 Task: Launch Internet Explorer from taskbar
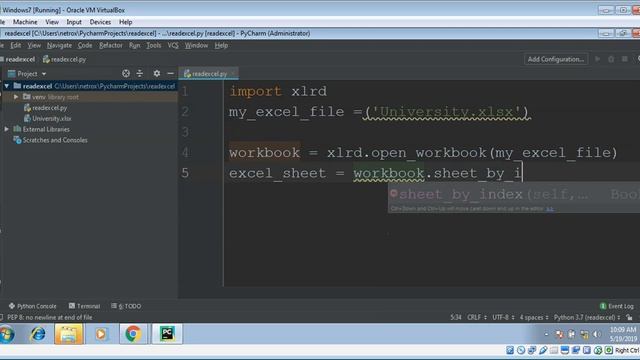point(38,334)
